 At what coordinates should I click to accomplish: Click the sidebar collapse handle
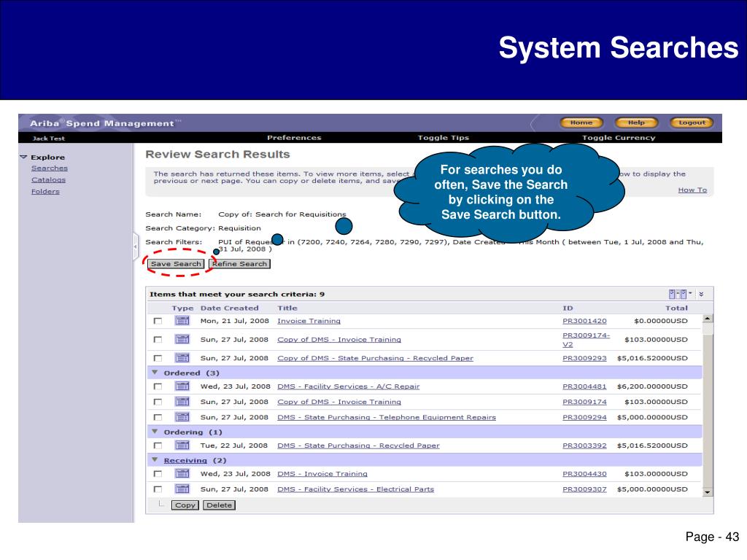click(135, 246)
